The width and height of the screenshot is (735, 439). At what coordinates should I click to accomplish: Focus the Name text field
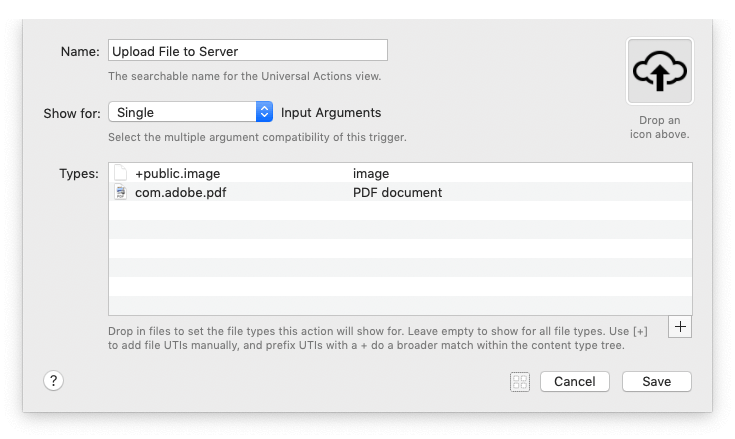click(x=247, y=50)
